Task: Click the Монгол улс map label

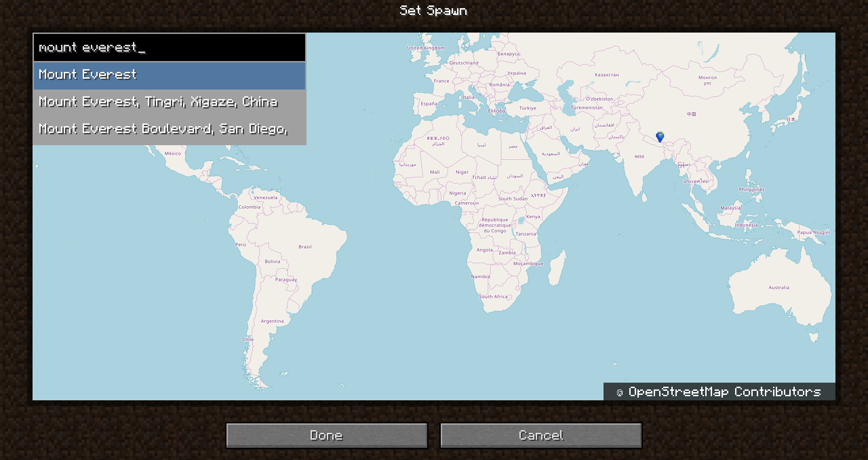Action: (708, 80)
